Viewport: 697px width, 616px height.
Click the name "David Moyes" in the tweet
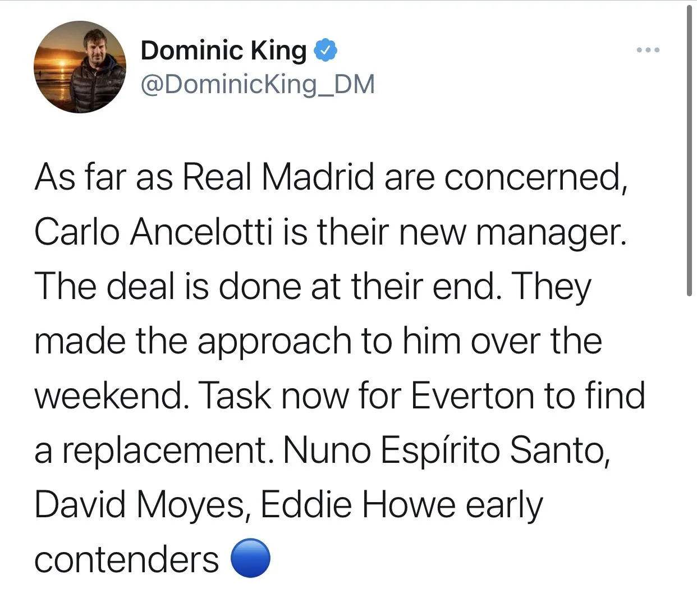coord(140,505)
